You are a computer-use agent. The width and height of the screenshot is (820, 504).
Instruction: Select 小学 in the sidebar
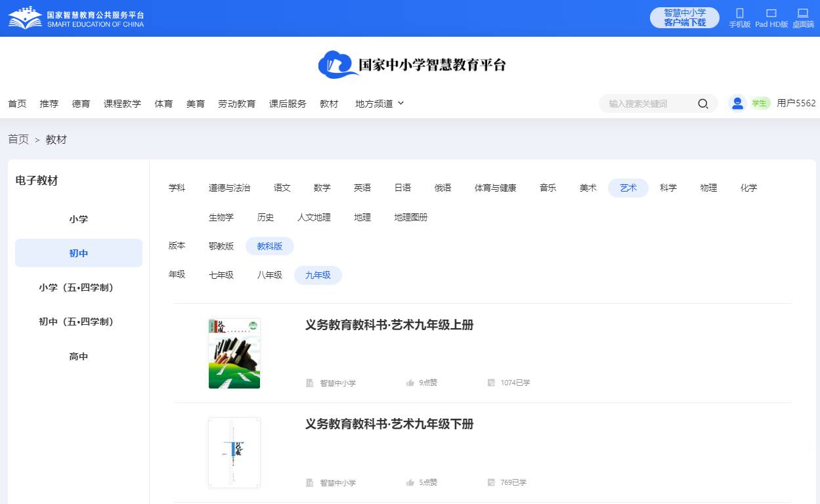click(x=79, y=219)
